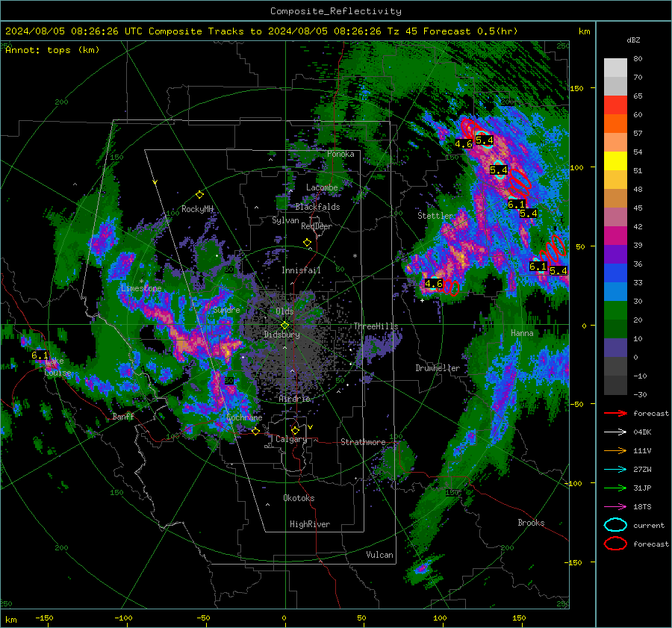
Task: Click the bright yellow swatch in dBZ scale
Action: click(x=615, y=161)
